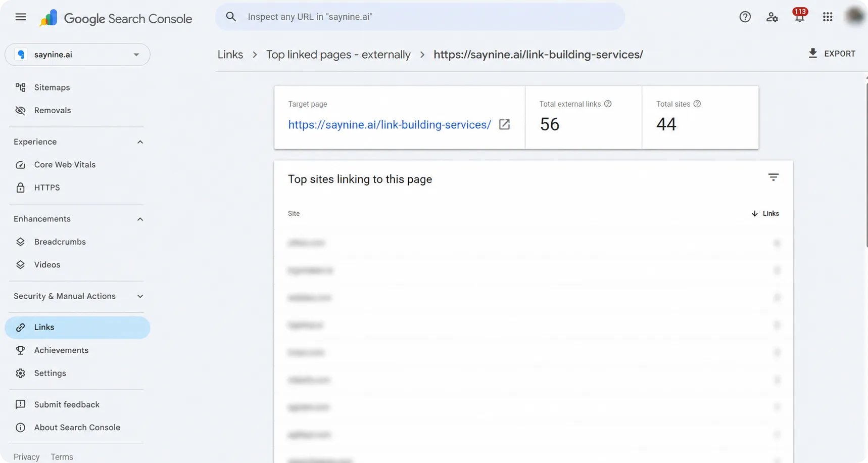Collapse the Enhancements section
This screenshot has height=463, width=868.
(140, 219)
